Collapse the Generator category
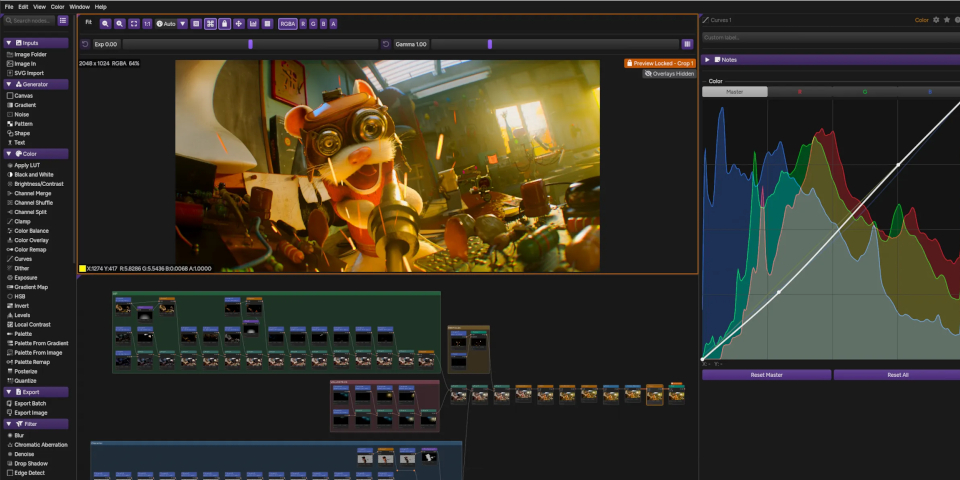Viewport: 960px width, 480px height. 36,84
